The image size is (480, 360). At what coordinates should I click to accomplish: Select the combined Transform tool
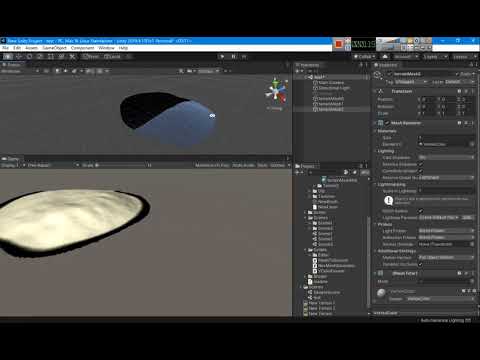point(61,57)
